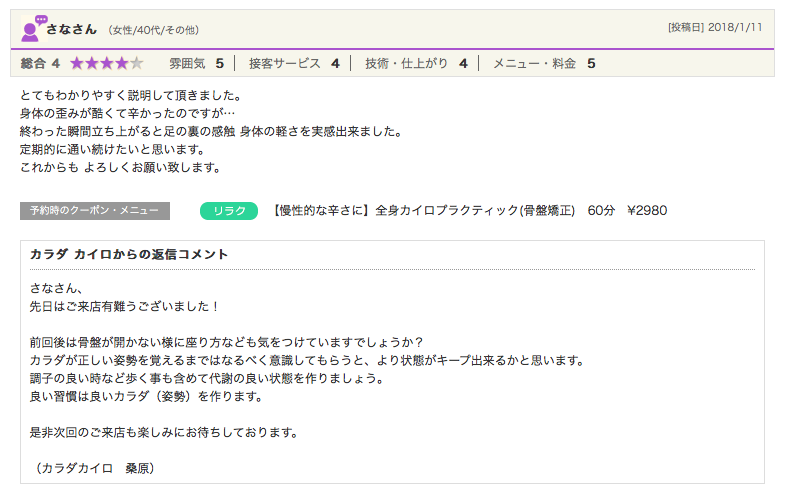Click reply line 是非次回のご来店も楽しみにお待ちしております。
794x501 pixels.
coord(166,432)
